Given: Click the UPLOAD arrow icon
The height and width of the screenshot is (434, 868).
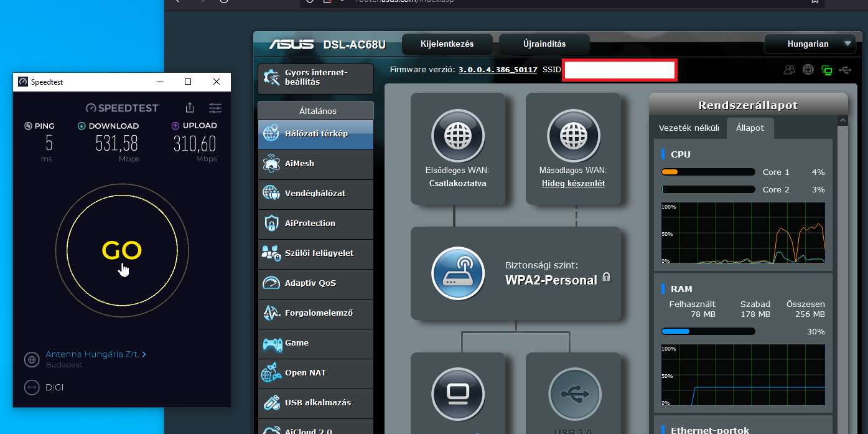Looking at the screenshot, I should (x=175, y=126).
